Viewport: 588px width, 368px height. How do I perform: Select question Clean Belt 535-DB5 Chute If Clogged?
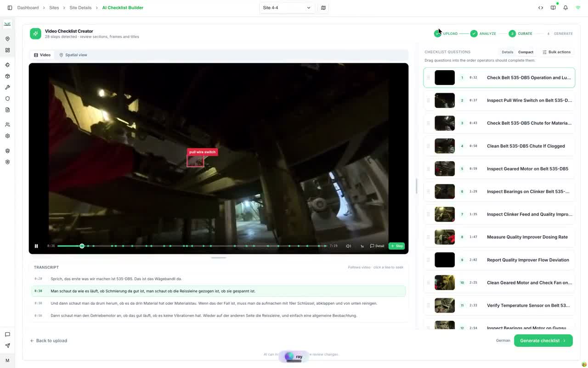pyautogui.click(x=499, y=146)
